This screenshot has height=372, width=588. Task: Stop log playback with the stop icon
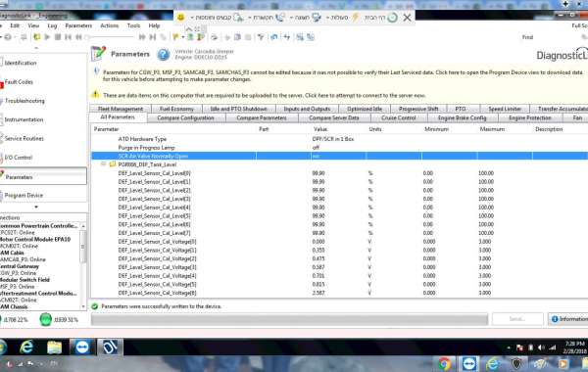58,37
